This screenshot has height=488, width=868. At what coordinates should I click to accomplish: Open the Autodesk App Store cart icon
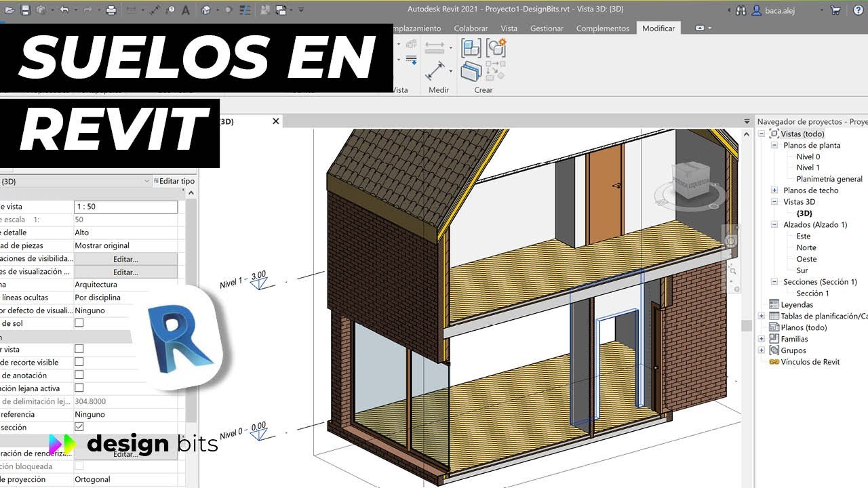pos(836,10)
